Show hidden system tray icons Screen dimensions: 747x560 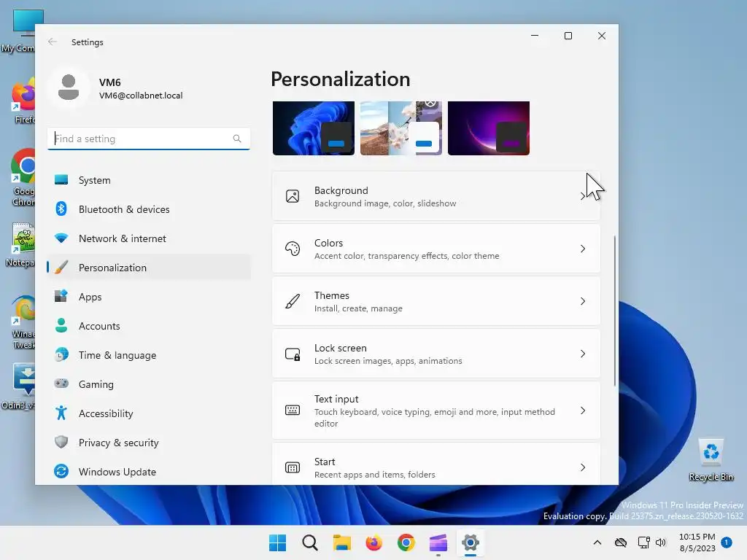tap(597, 542)
